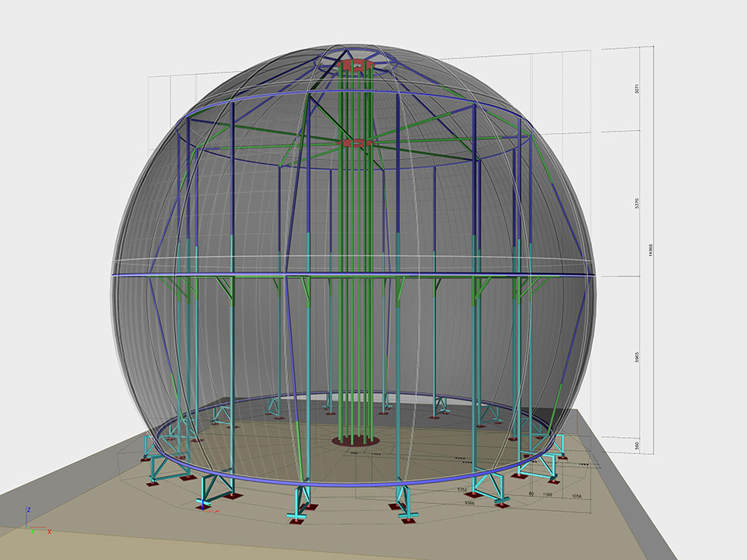The image size is (747, 560).
Task: Click the 5370 vertical dimension label
Action: (x=637, y=203)
